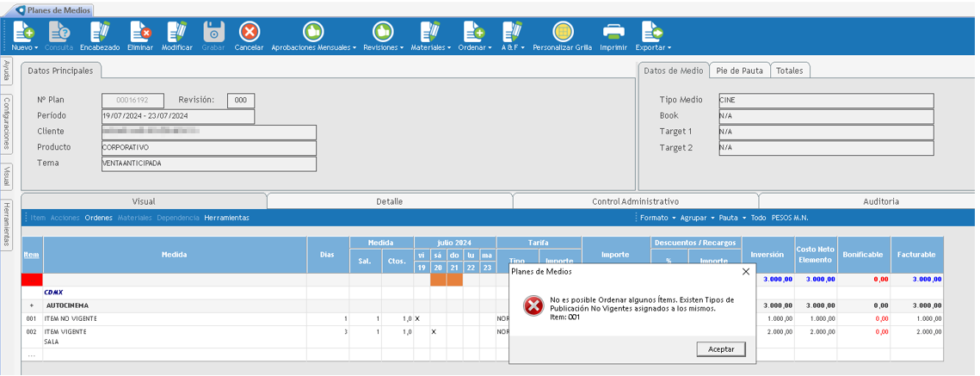The image size is (980, 376).
Task: Click the Nuevo document icon
Action: pos(24,31)
